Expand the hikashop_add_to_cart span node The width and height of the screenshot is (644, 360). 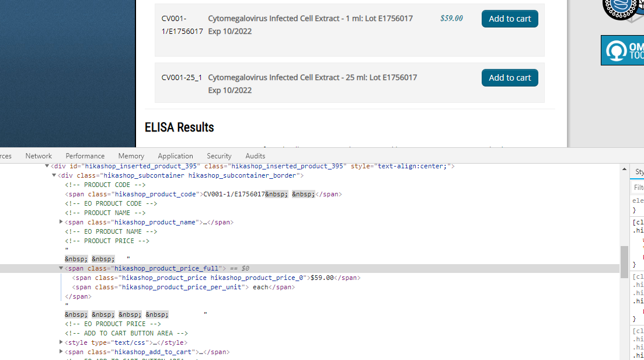pos(61,352)
